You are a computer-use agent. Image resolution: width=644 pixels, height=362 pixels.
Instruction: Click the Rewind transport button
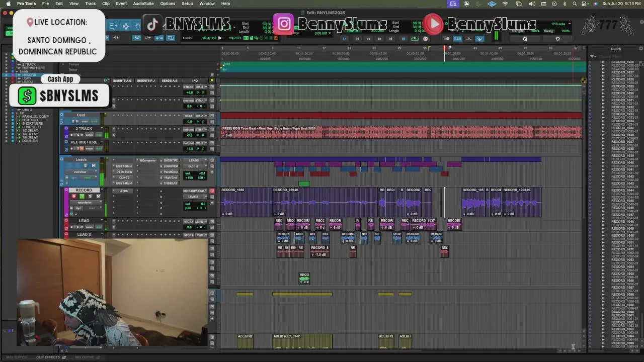pos(368,39)
